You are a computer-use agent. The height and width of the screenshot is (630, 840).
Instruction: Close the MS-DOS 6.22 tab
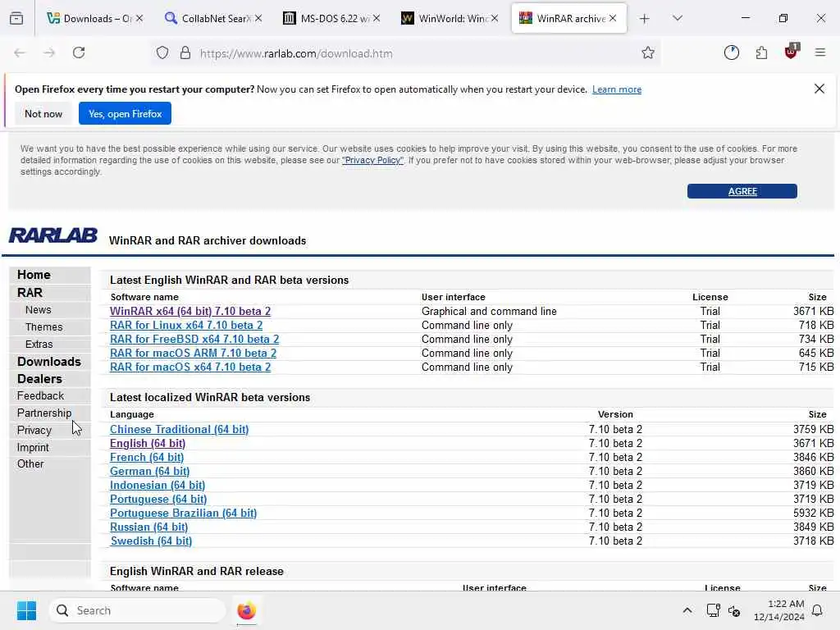point(377,18)
